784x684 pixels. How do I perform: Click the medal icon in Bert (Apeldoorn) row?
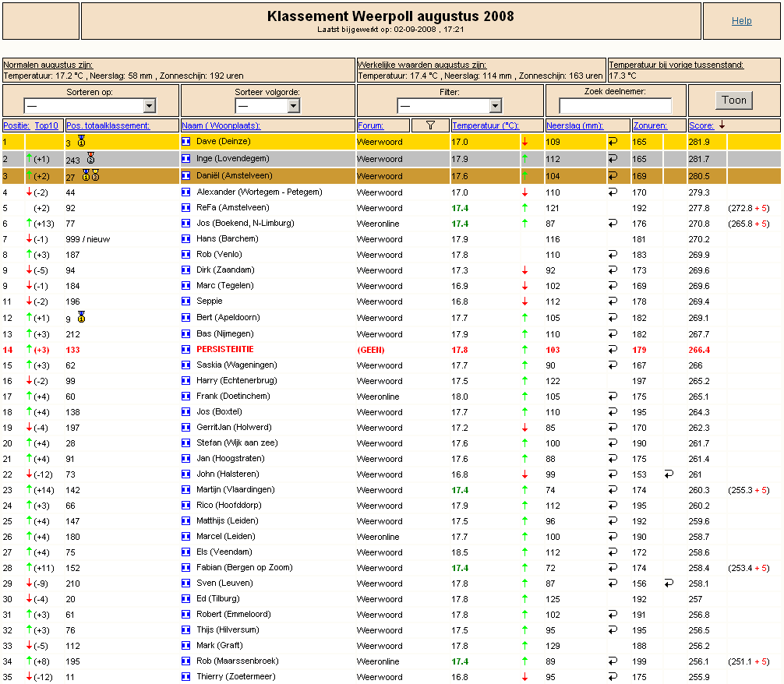pyautogui.click(x=82, y=317)
